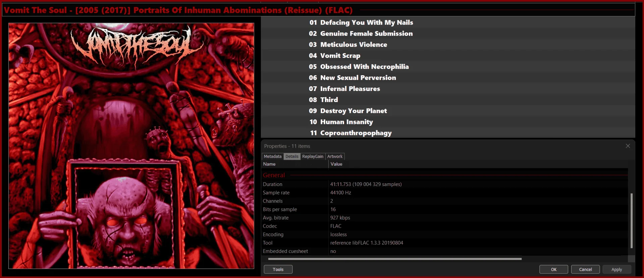Click the Apply button
The image size is (644, 278).
pos(616,269)
